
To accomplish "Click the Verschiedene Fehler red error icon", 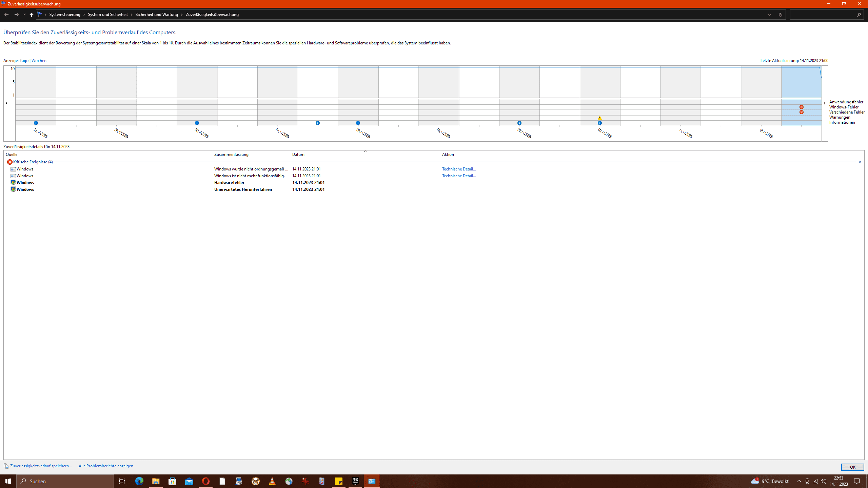I will pyautogui.click(x=801, y=112).
